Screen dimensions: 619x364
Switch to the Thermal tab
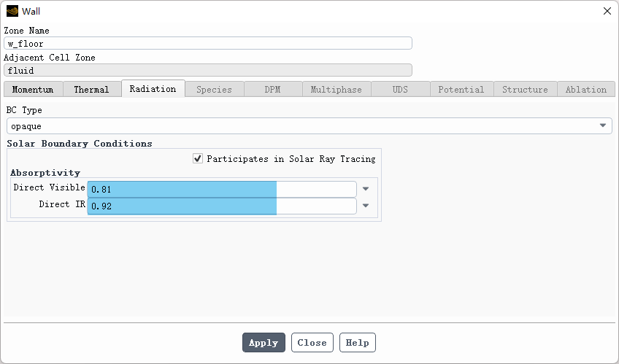pyautogui.click(x=91, y=89)
